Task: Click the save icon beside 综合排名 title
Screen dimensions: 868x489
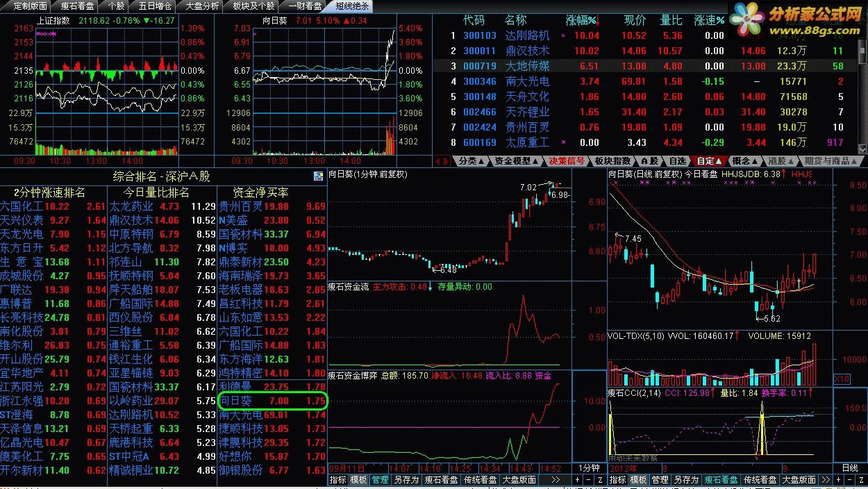Action: point(318,176)
